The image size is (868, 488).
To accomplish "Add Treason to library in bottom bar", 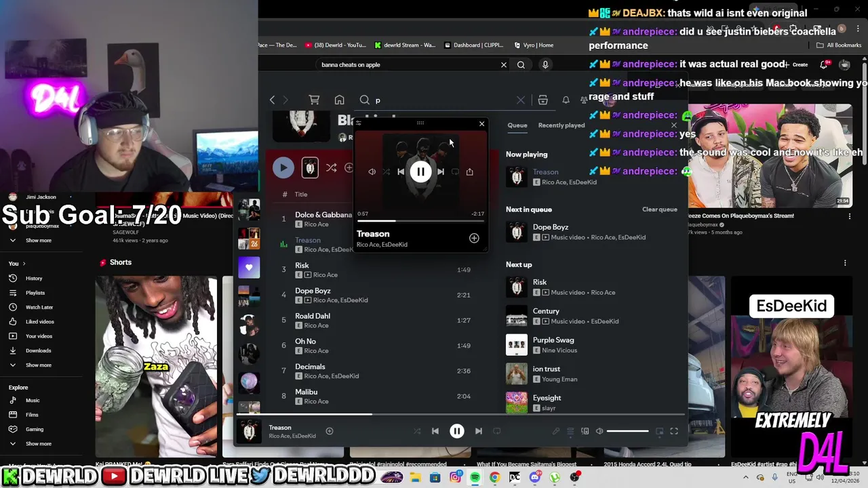I will pyautogui.click(x=330, y=431).
